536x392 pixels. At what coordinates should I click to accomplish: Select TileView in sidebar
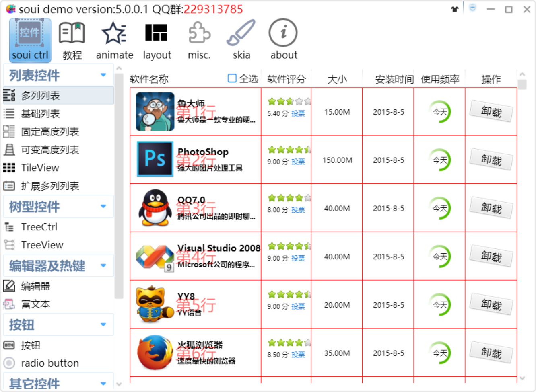tap(58, 168)
